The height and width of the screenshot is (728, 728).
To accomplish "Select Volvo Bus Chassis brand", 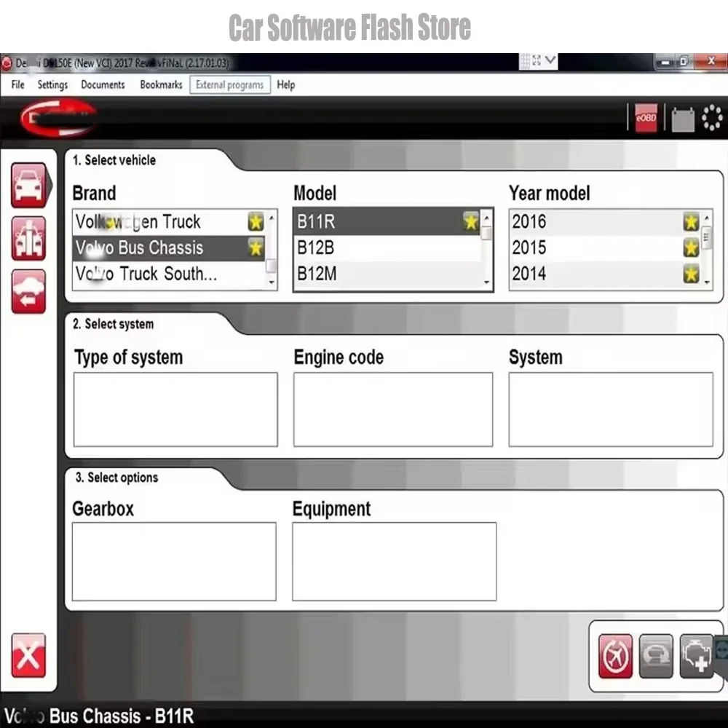I will [x=169, y=248].
